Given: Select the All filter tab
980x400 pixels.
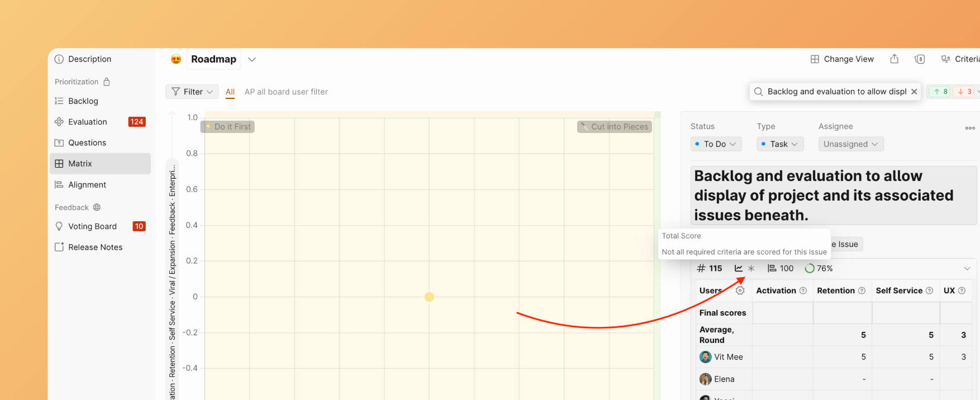Looking at the screenshot, I should coord(230,92).
